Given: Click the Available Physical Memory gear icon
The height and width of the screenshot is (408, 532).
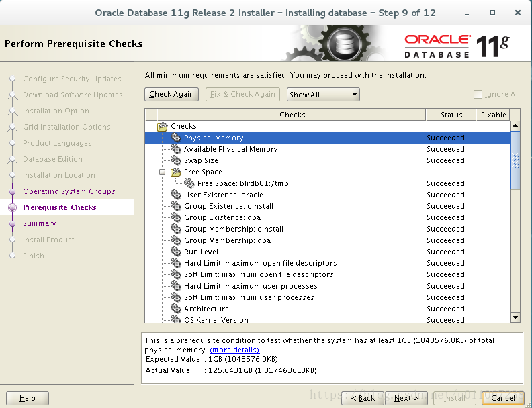Looking at the screenshot, I should click(x=176, y=149).
